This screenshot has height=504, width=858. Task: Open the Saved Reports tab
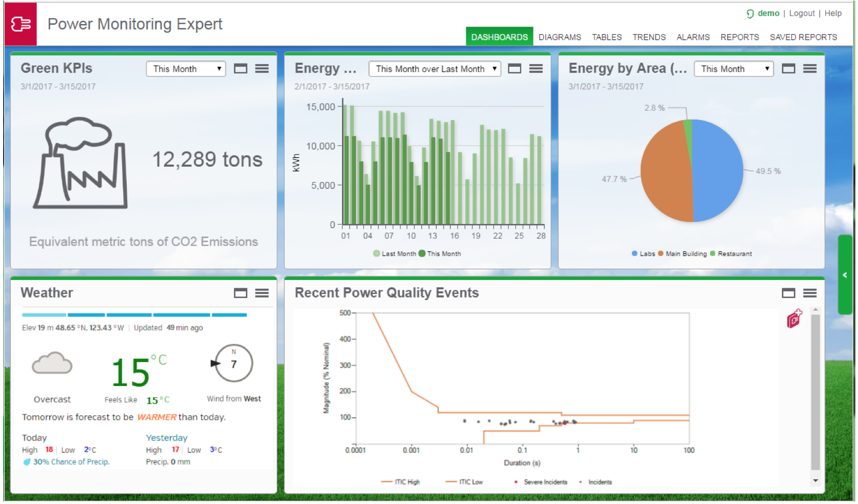[803, 37]
